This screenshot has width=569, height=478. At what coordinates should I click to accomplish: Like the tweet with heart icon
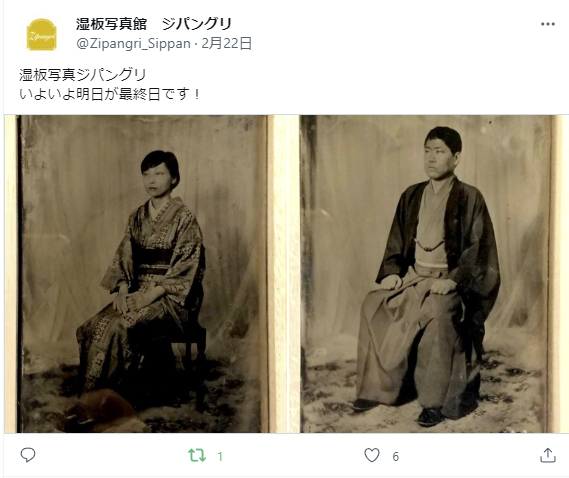pyautogui.click(x=372, y=455)
